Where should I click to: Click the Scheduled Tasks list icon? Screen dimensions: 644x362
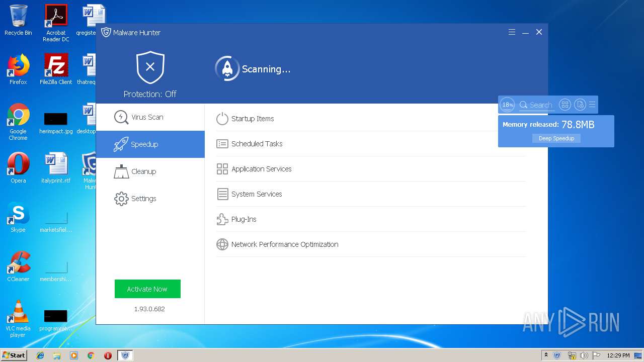[222, 144]
